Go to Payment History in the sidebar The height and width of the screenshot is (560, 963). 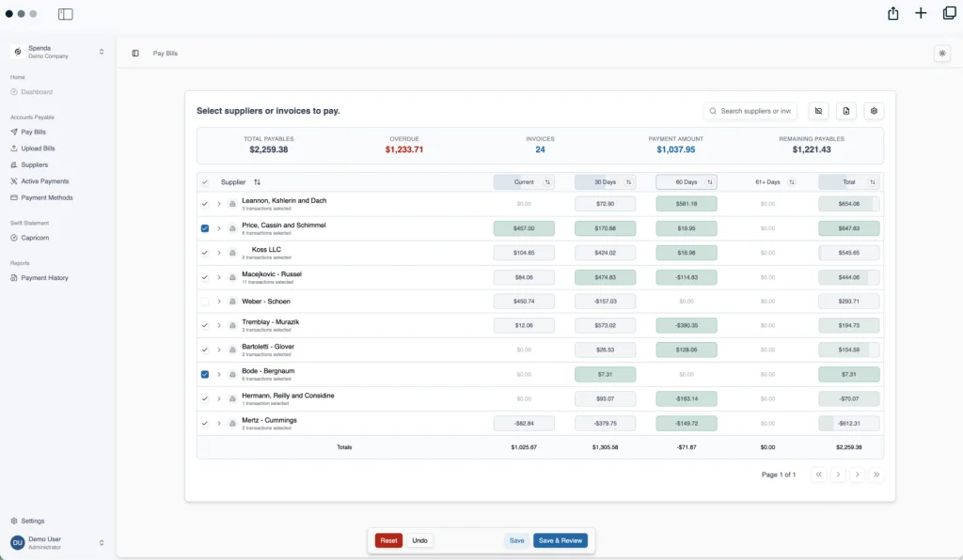click(x=44, y=278)
